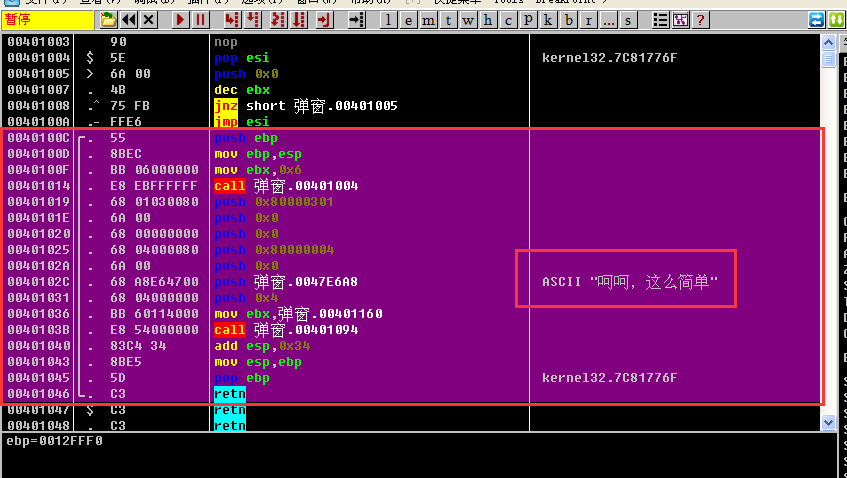The height and width of the screenshot is (478, 847).
Task: Click kernel32.7C81776F comment on the pop ebp row
Action: click(x=609, y=378)
